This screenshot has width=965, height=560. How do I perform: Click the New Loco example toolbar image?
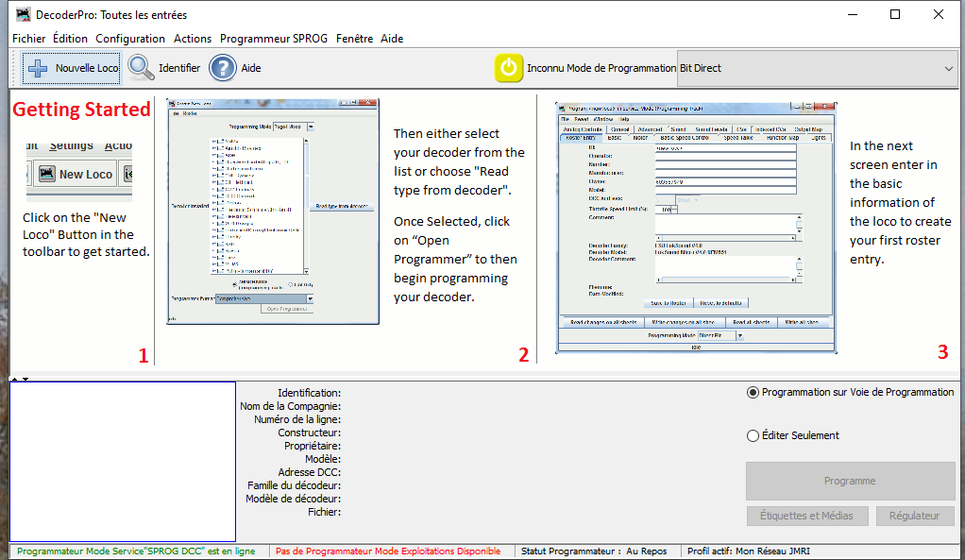pyautogui.click(x=78, y=173)
